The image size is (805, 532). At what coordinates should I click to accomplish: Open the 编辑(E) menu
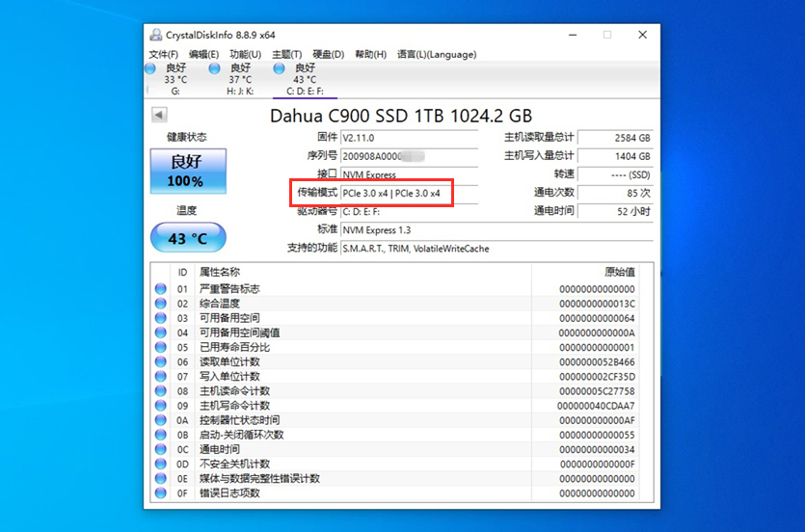203,54
